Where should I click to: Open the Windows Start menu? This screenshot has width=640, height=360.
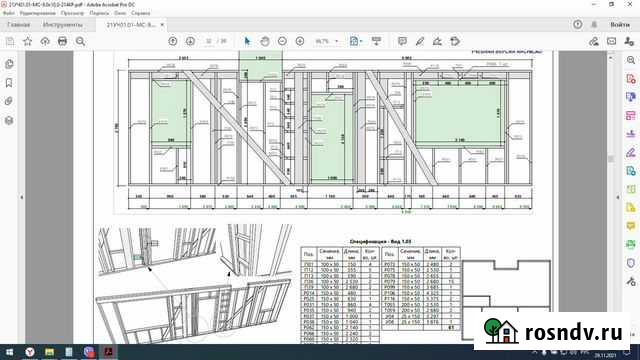pos(9,352)
